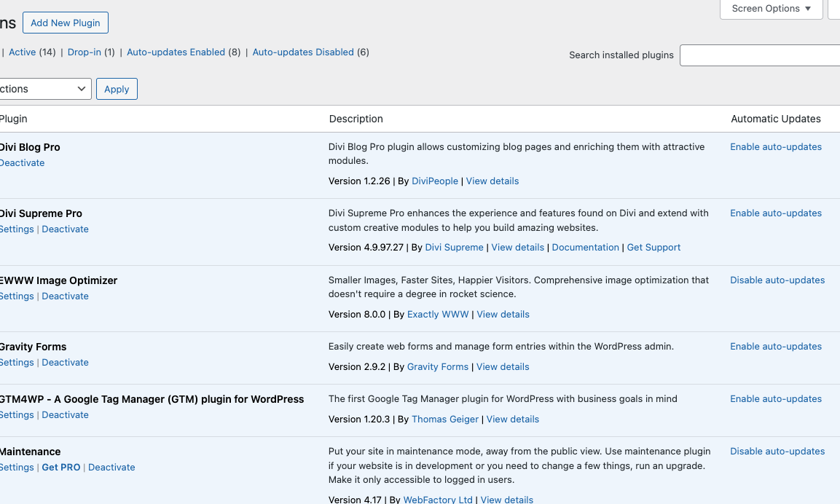840x504 pixels.
Task: Filter by Auto-updates Enabled plugins
Action: [x=176, y=52]
